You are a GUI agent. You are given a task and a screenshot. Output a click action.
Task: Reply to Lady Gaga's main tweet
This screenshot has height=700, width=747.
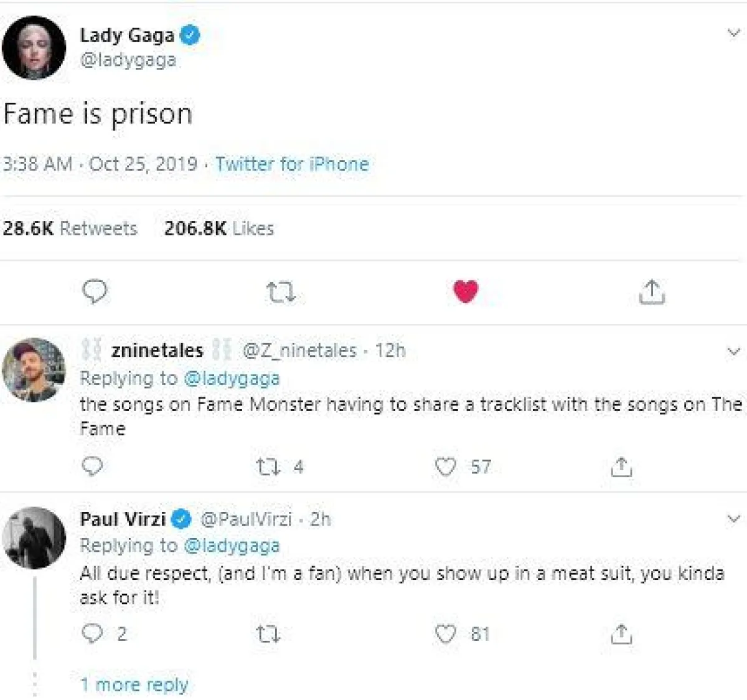95,291
